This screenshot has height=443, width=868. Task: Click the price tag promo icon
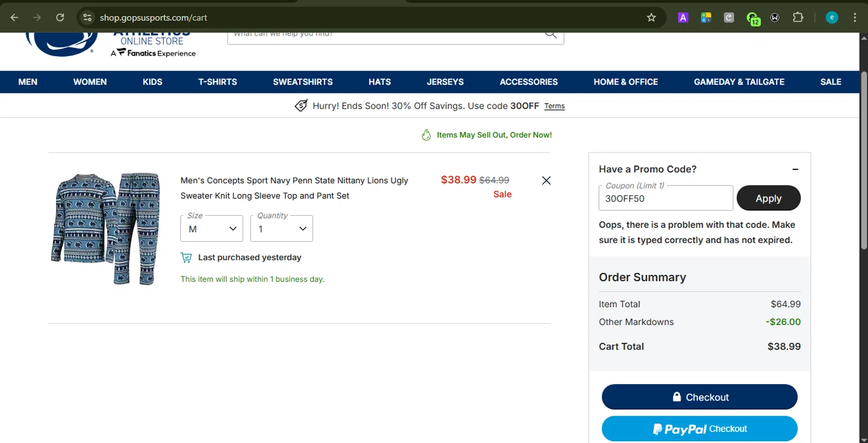[x=301, y=106]
